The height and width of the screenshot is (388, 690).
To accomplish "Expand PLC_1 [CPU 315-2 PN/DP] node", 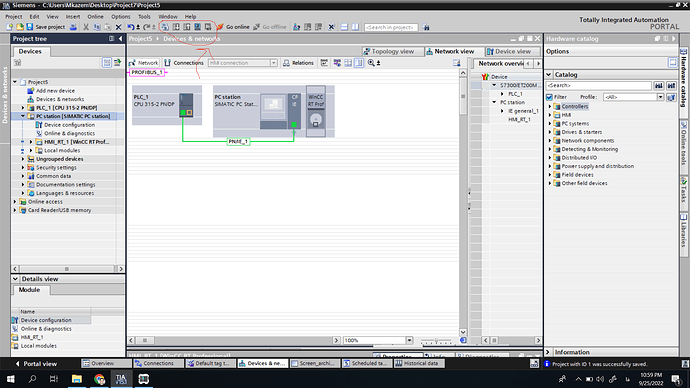I will click(23, 108).
